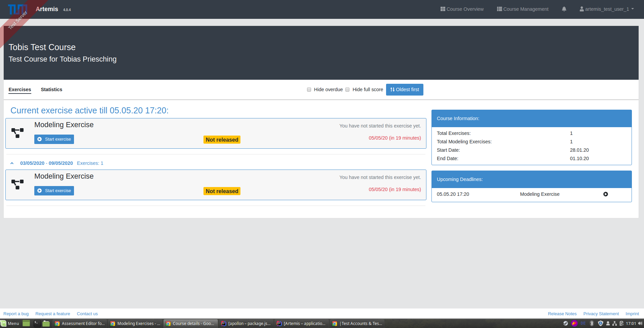Expand the Menu in the taskbar

(x=10, y=323)
